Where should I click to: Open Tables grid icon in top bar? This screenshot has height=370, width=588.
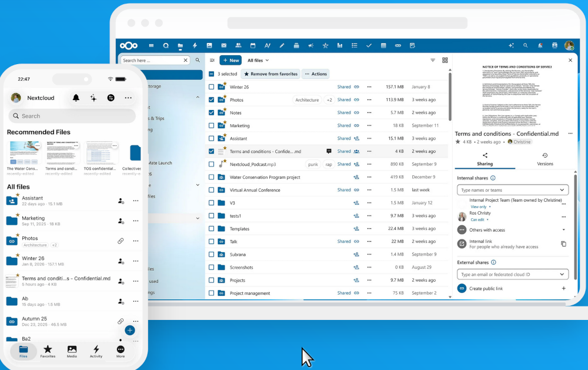click(x=383, y=46)
